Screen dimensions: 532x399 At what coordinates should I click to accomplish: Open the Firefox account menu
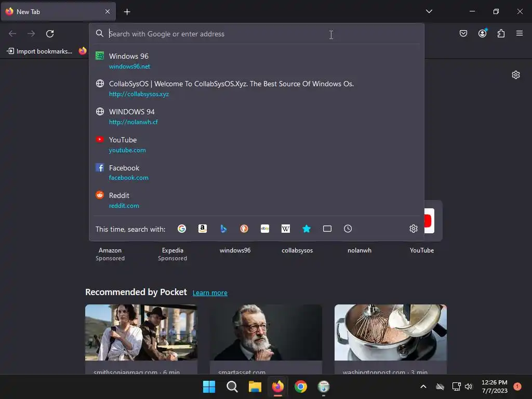click(482, 33)
